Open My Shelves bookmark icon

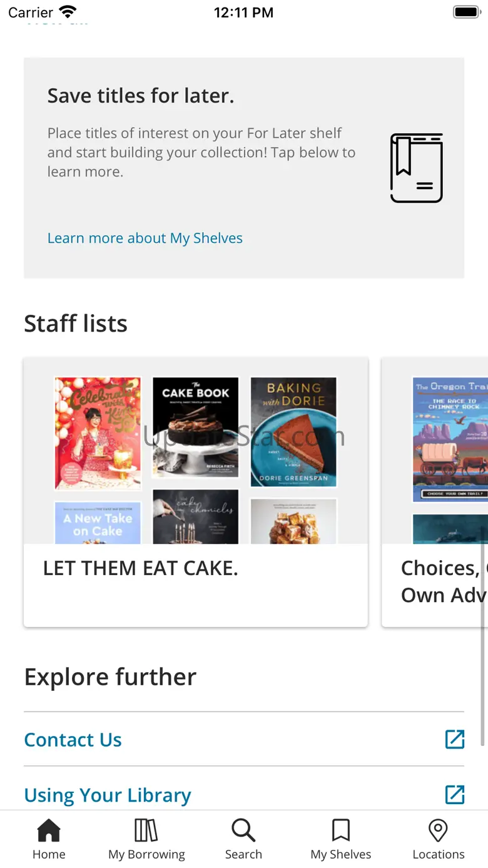click(341, 831)
